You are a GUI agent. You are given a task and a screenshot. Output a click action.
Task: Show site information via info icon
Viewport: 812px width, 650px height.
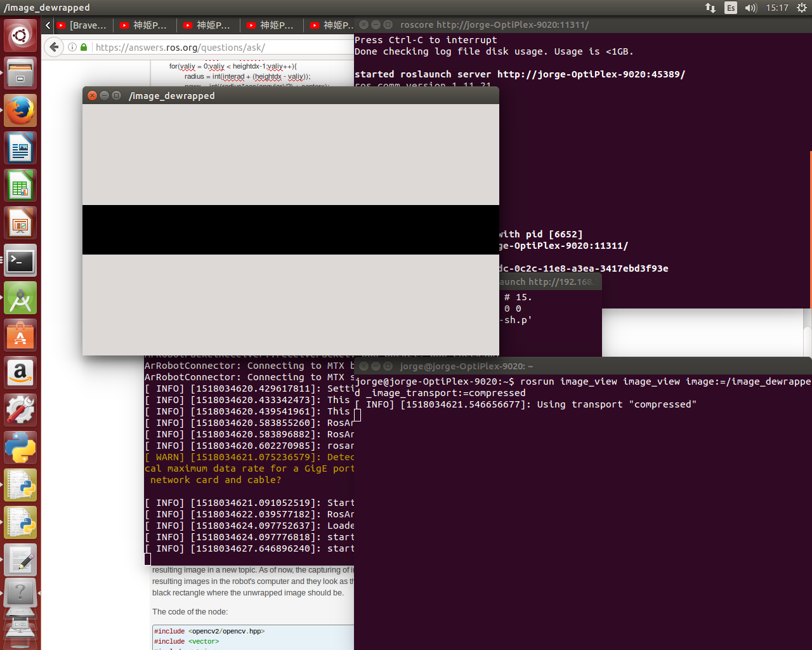pos(72,48)
